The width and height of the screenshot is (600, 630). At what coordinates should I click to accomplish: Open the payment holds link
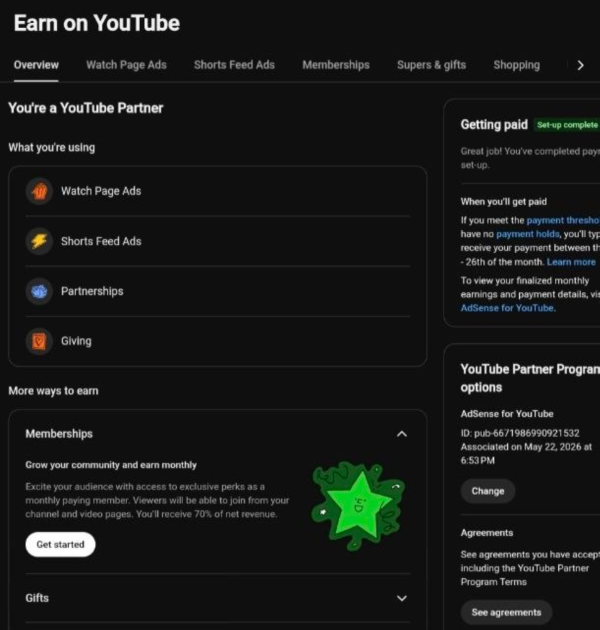[x=528, y=234]
